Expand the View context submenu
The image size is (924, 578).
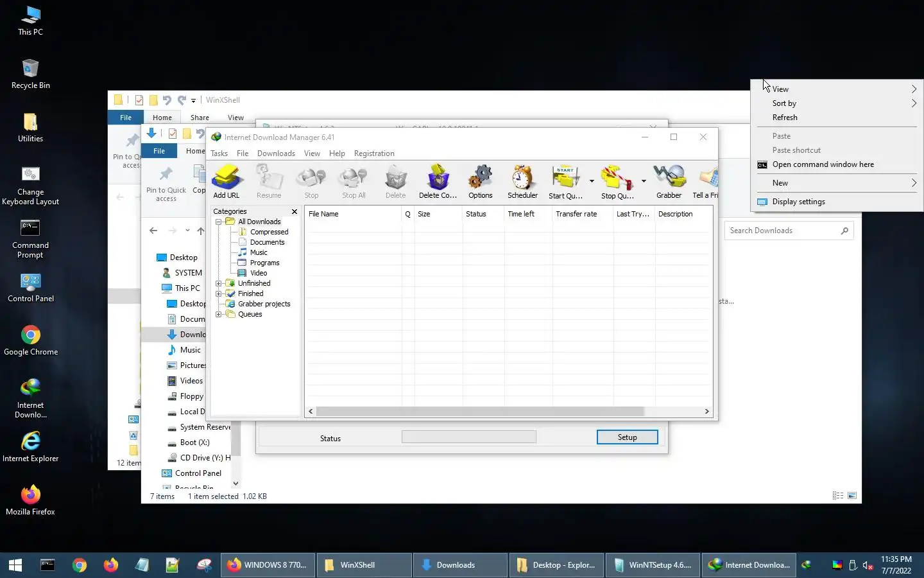837,89
